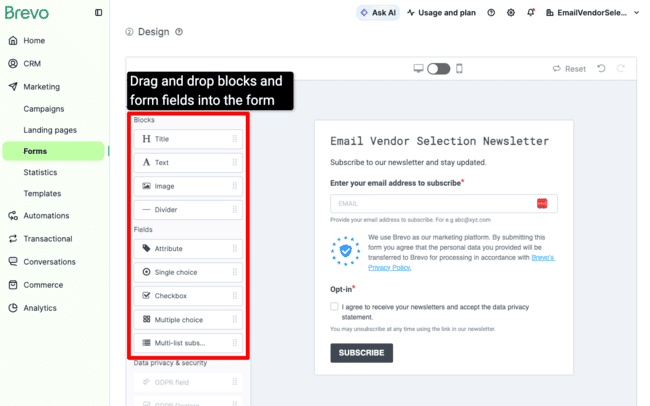Open Automations in the sidebar
This screenshot has width=650, height=406.
(x=46, y=216)
